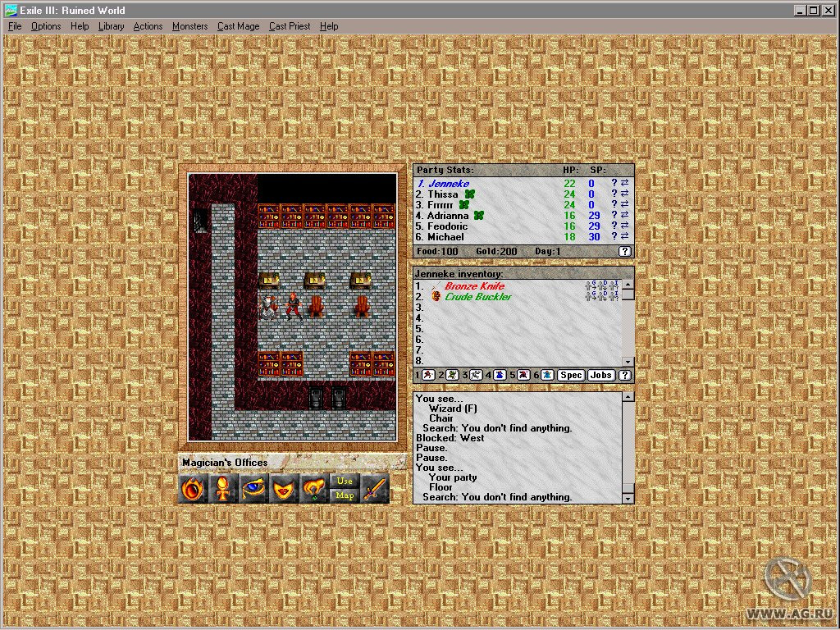
Task: Select party member 4 portrait button
Action: (500, 375)
